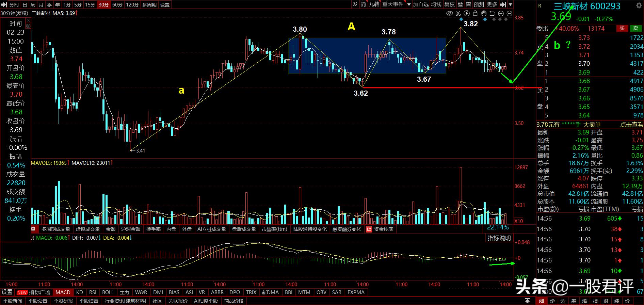Close the data info panel with X
This screenshot has width=644, height=305.
pos(28,21)
